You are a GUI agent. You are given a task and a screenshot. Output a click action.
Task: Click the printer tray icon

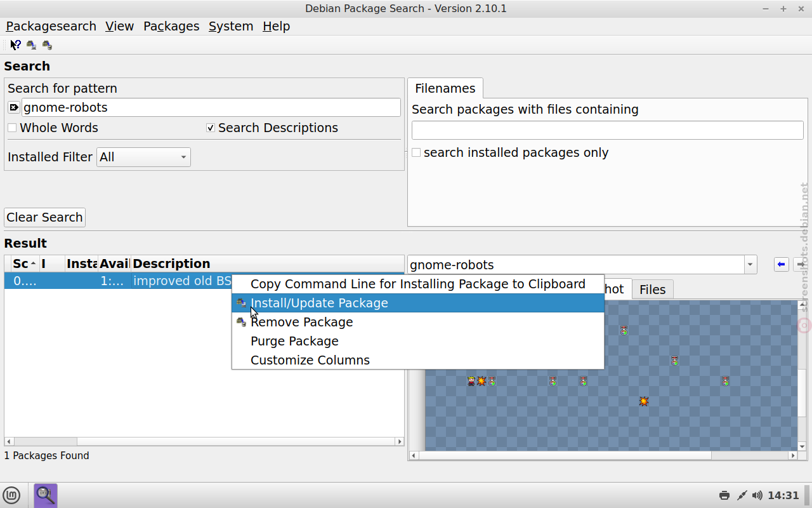click(x=724, y=495)
